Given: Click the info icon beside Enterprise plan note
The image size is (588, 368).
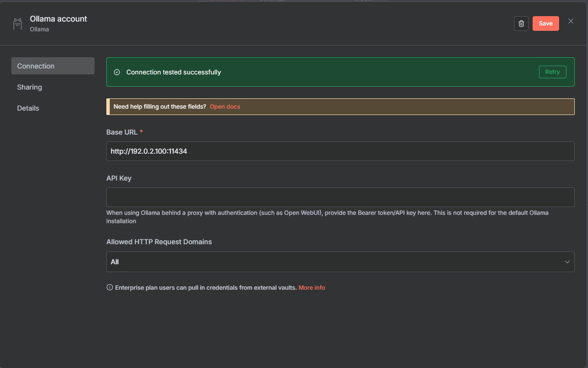Looking at the screenshot, I should (110, 288).
